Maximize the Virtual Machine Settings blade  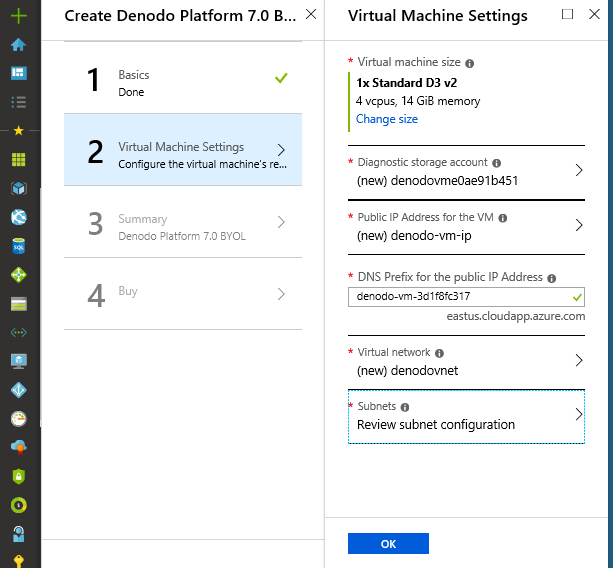(x=567, y=14)
